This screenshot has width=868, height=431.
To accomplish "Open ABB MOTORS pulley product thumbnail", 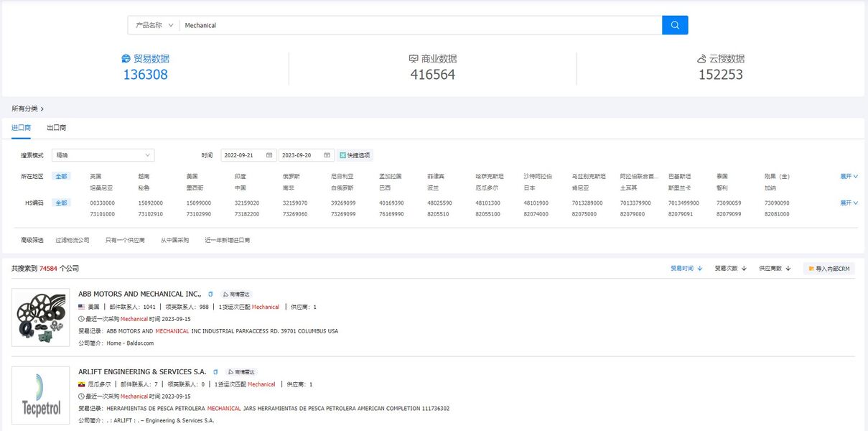I will pos(41,318).
